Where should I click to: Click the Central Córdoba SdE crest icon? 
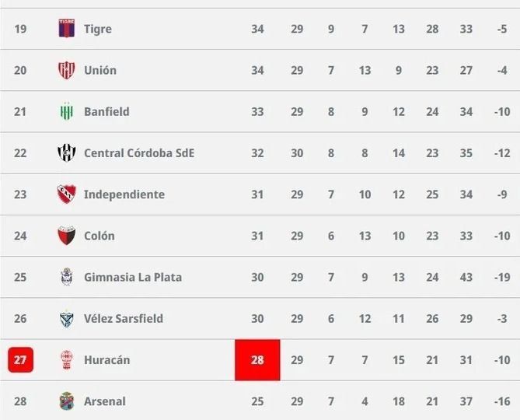[67, 153]
